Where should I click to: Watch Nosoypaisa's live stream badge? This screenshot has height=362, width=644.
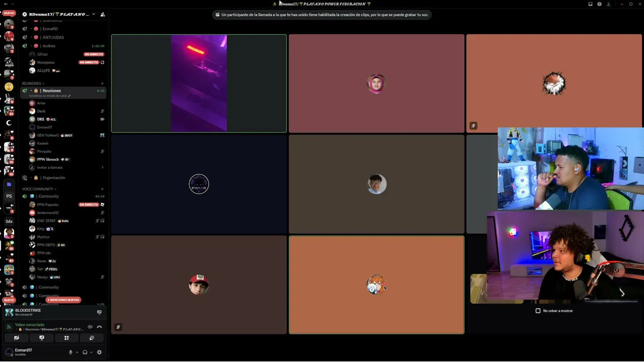(x=89, y=62)
